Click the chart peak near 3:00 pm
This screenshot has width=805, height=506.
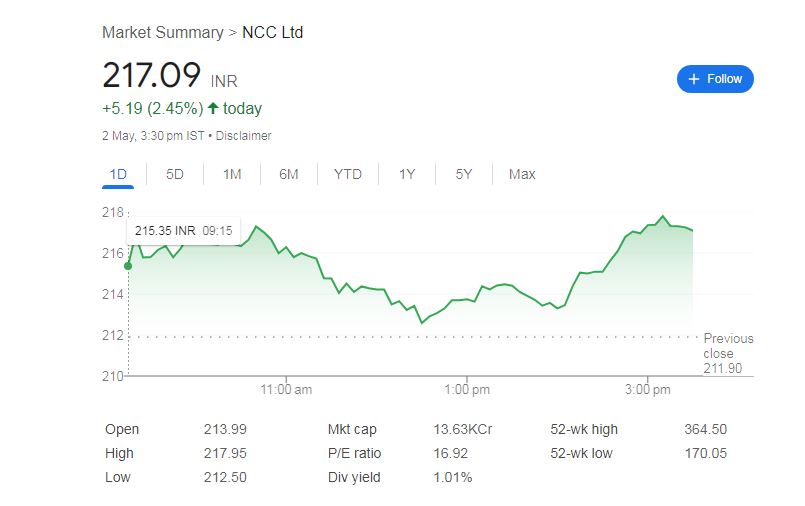tap(663, 216)
